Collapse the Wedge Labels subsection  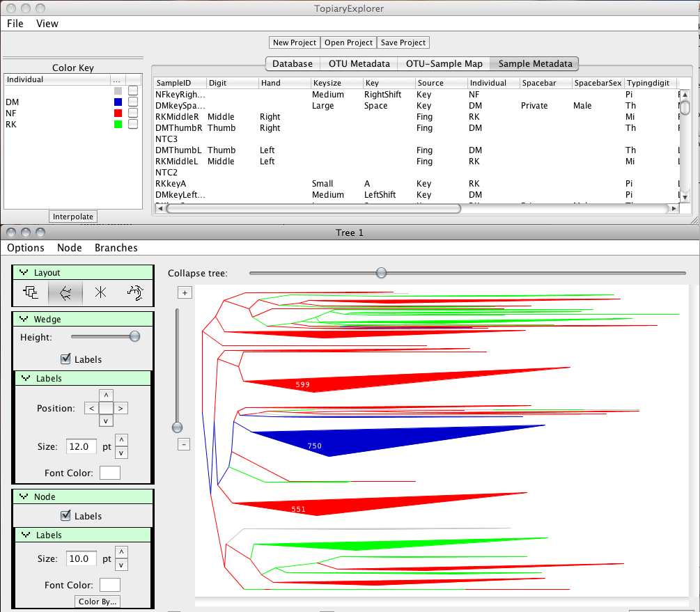pyautogui.click(x=26, y=378)
